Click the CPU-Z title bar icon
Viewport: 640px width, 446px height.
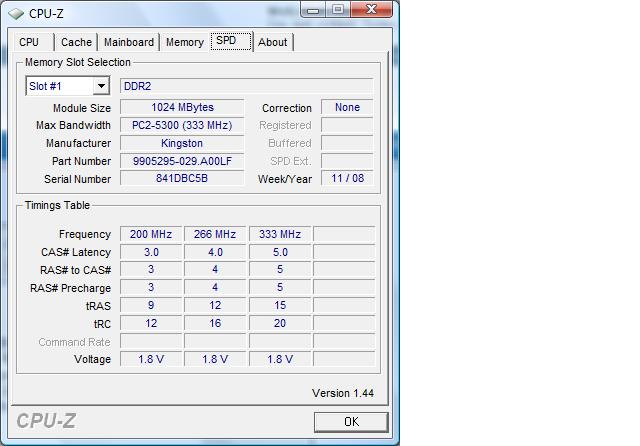point(16,14)
